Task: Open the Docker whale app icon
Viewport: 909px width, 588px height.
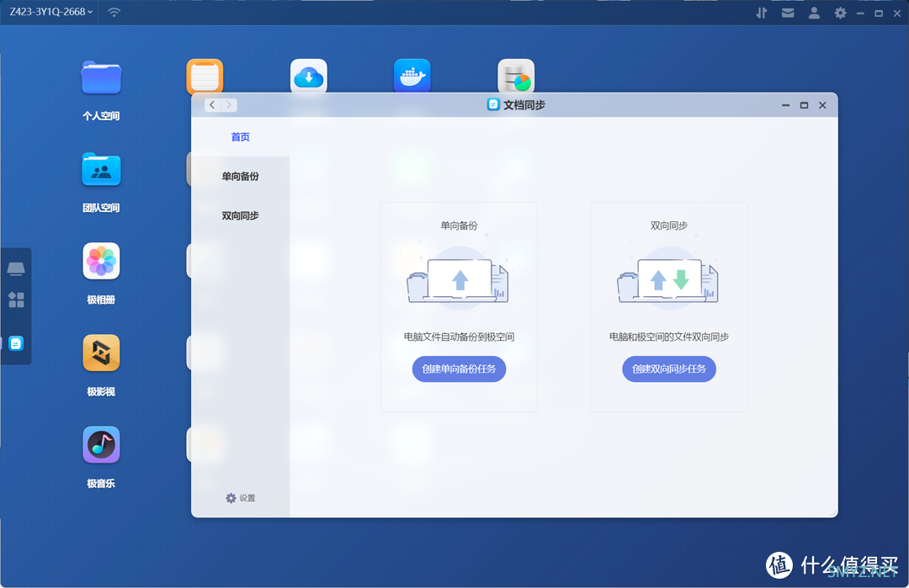Action: (412, 76)
